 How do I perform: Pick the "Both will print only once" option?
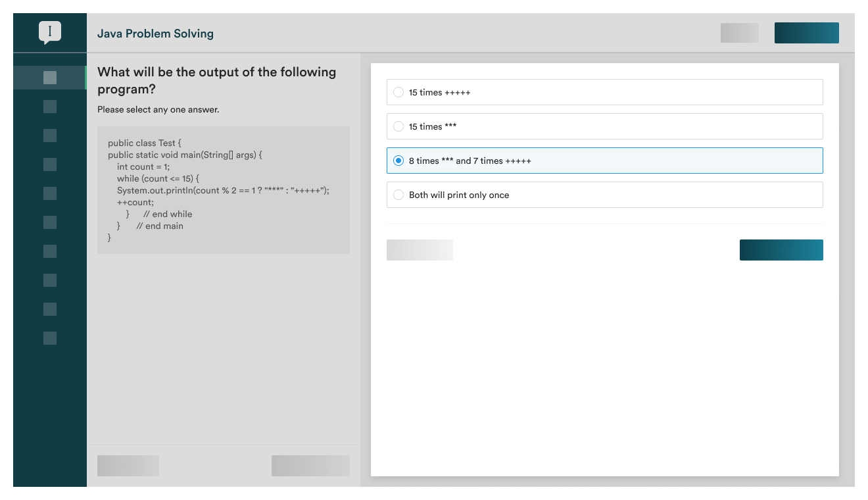pos(398,195)
